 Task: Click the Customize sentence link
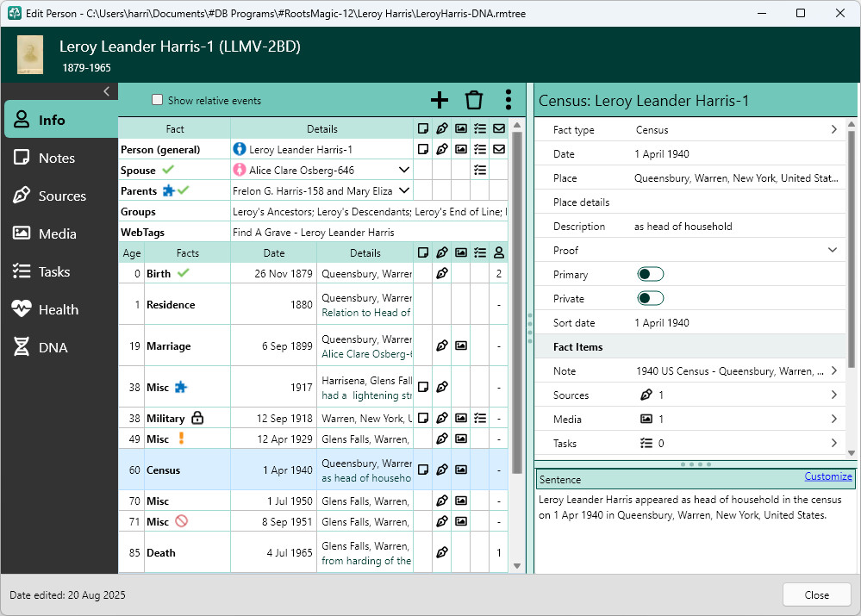(x=828, y=476)
